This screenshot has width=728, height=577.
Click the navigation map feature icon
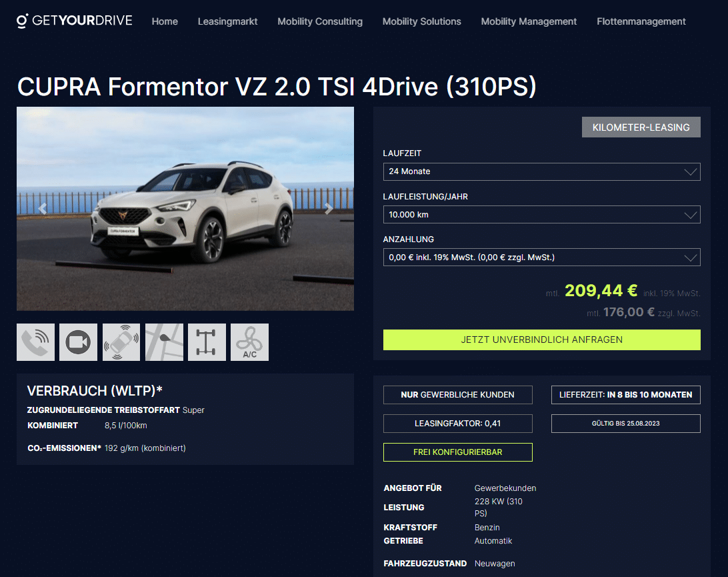point(165,342)
